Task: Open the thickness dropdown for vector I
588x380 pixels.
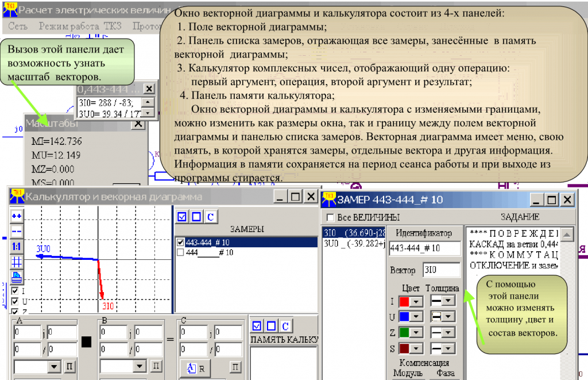Action: click(x=447, y=301)
